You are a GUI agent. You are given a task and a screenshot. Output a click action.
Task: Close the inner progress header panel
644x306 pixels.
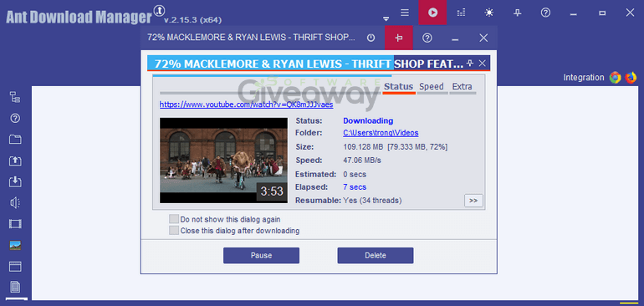483,64
